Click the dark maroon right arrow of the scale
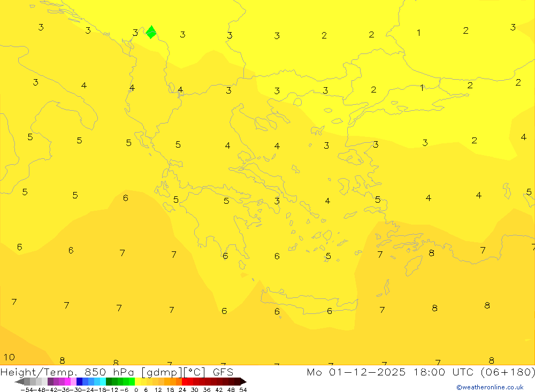This screenshot has height=392, width=535. tap(243, 381)
